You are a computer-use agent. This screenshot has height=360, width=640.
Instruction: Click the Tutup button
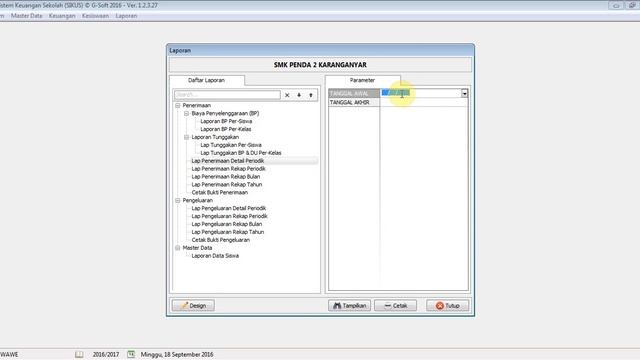pyautogui.click(x=448, y=306)
